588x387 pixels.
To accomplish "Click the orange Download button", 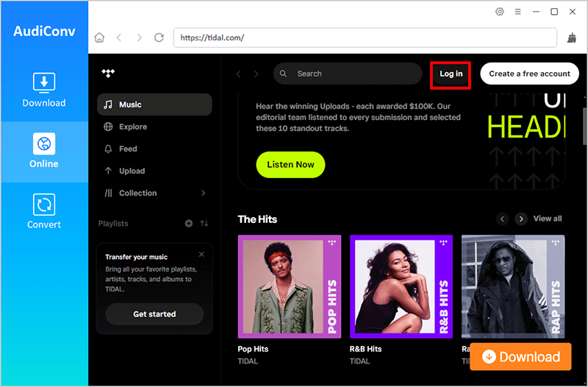I will click(x=521, y=357).
